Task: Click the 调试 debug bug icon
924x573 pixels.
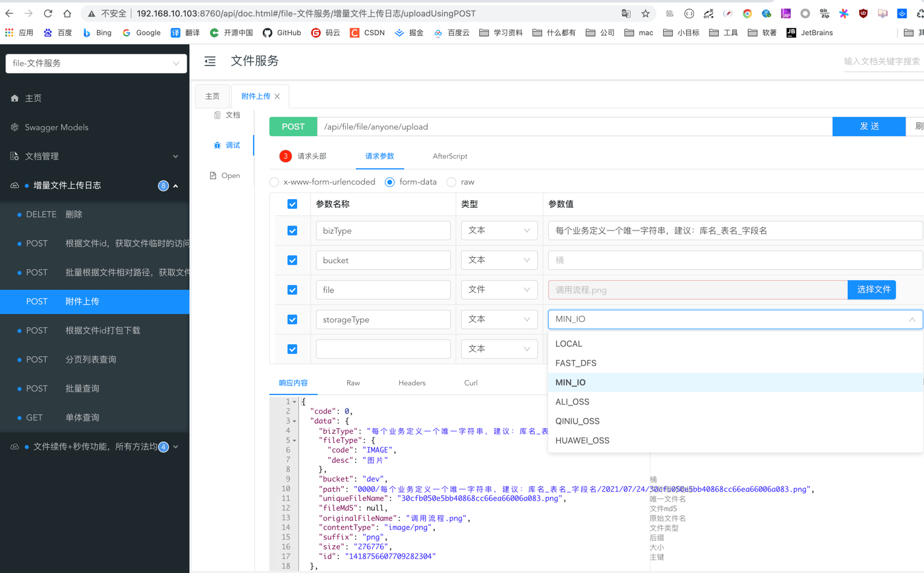Action: click(217, 145)
